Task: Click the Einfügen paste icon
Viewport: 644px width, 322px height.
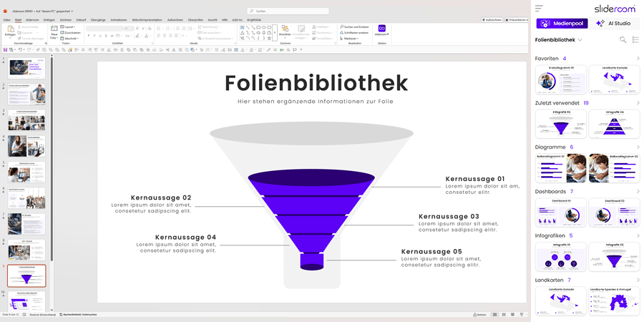Action: (x=9, y=30)
